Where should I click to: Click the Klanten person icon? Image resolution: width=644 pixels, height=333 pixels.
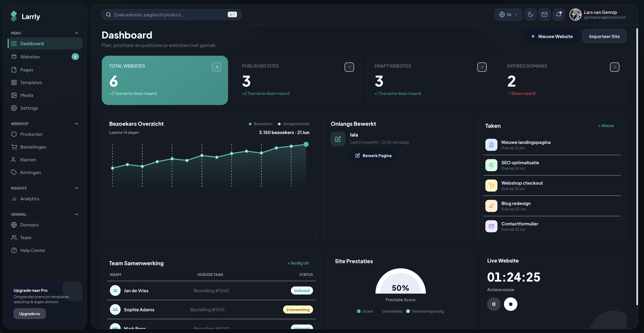(x=13, y=160)
